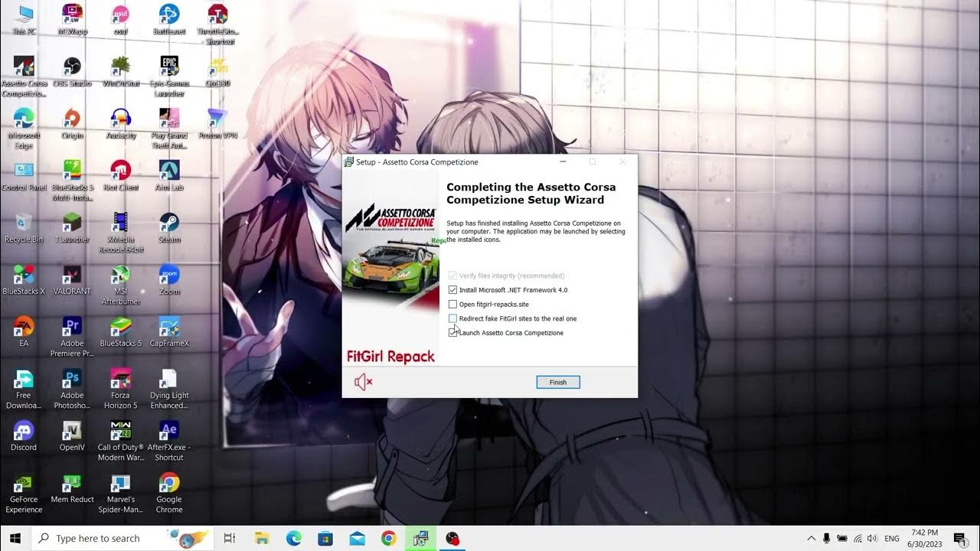Click the setup window title bar icon

(x=349, y=162)
